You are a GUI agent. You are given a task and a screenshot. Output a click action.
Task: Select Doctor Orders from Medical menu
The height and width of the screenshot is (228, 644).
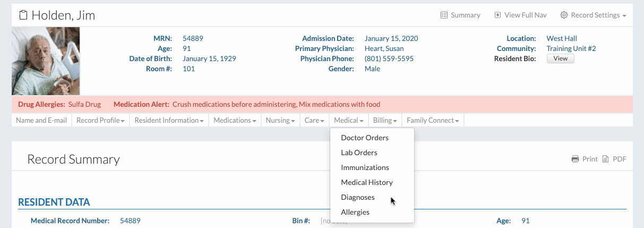click(x=365, y=138)
